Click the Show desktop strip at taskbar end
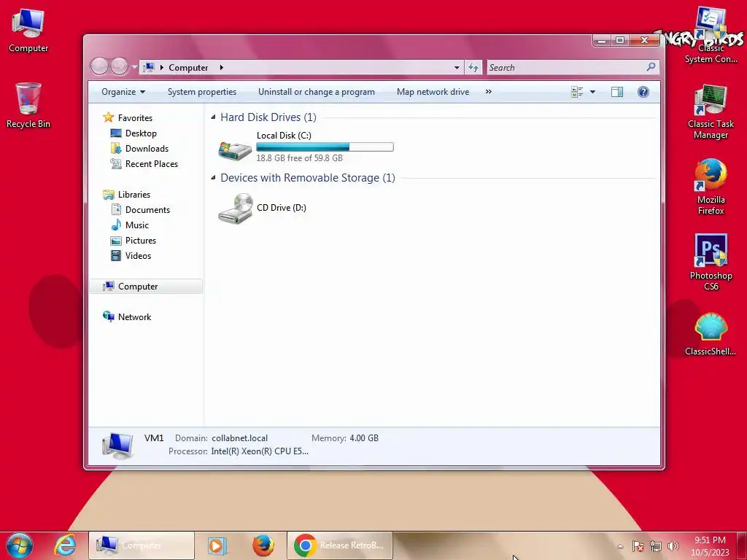The height and width of the screenshot is (560, 747). 742,545
